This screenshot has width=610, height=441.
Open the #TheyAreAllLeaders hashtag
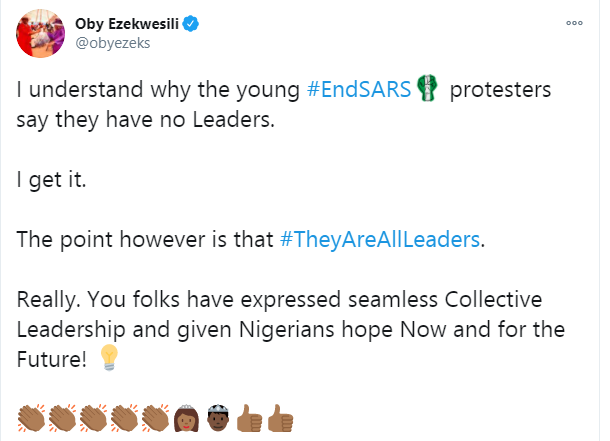[380, 239]
